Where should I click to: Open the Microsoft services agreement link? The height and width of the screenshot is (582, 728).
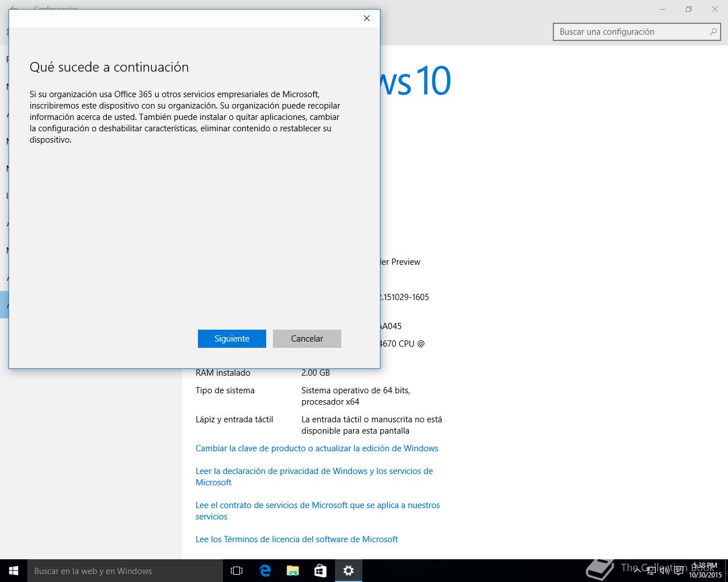(317, 511)
